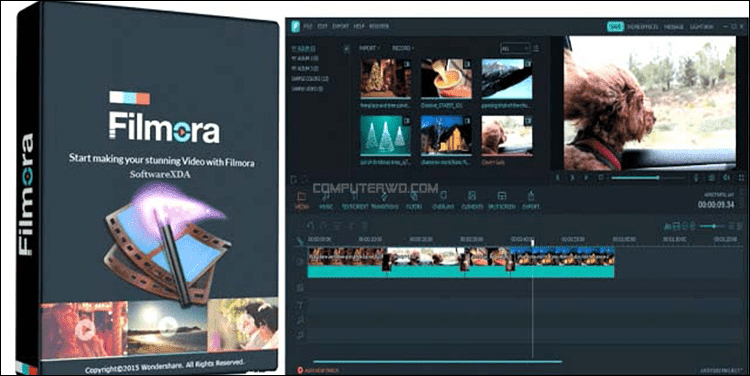Collapse the album sidebar with the arrow icon
The image size is (750, 376).
[x=347, y=49]
